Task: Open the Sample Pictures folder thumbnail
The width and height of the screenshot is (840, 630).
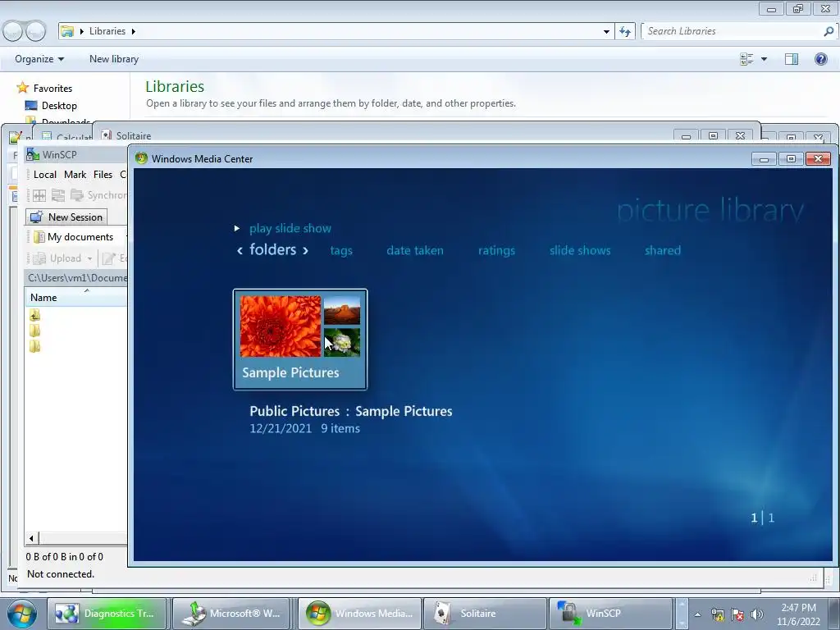Action: tap(300, 339)
